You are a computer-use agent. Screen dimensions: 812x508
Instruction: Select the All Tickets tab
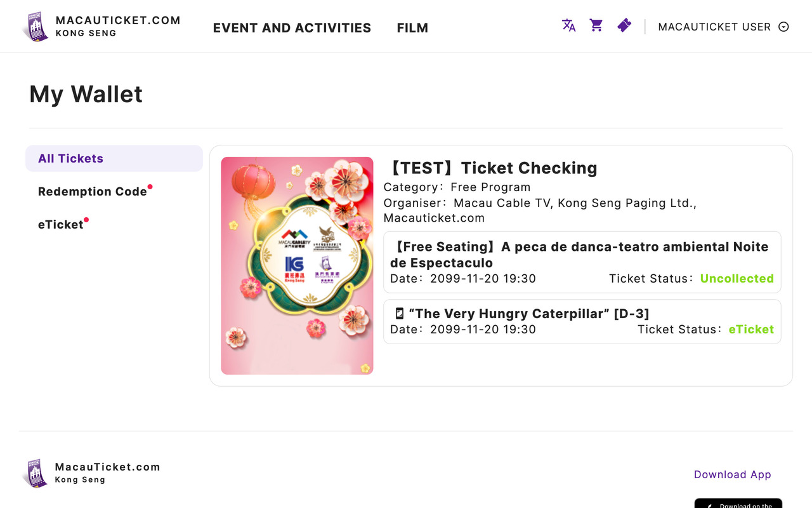point(114,159)
